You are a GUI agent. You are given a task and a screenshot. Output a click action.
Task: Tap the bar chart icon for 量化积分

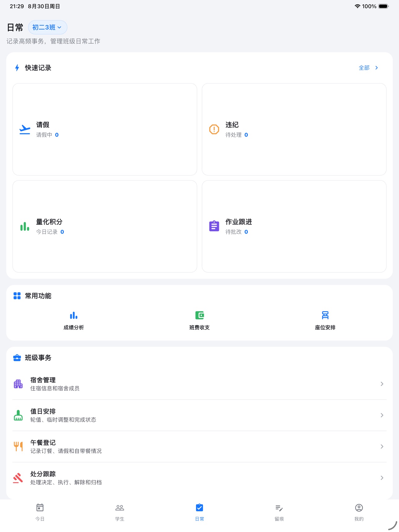pos(25,226)
